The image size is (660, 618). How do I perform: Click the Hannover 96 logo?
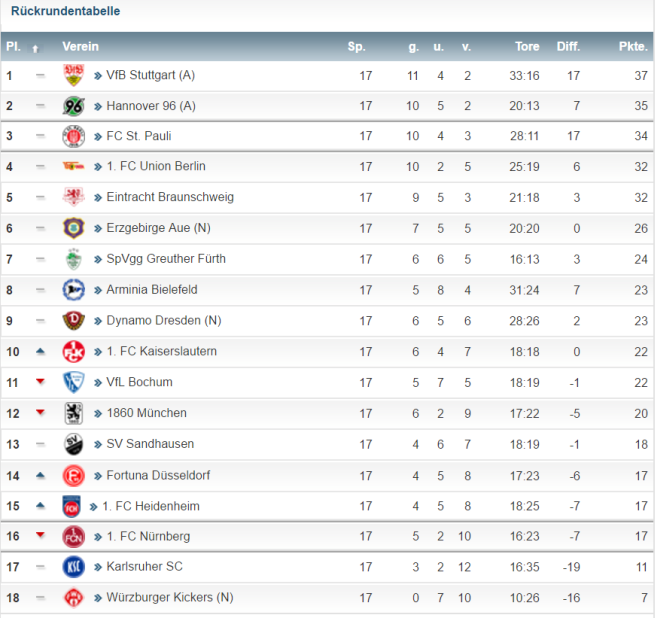coord(74,106)
